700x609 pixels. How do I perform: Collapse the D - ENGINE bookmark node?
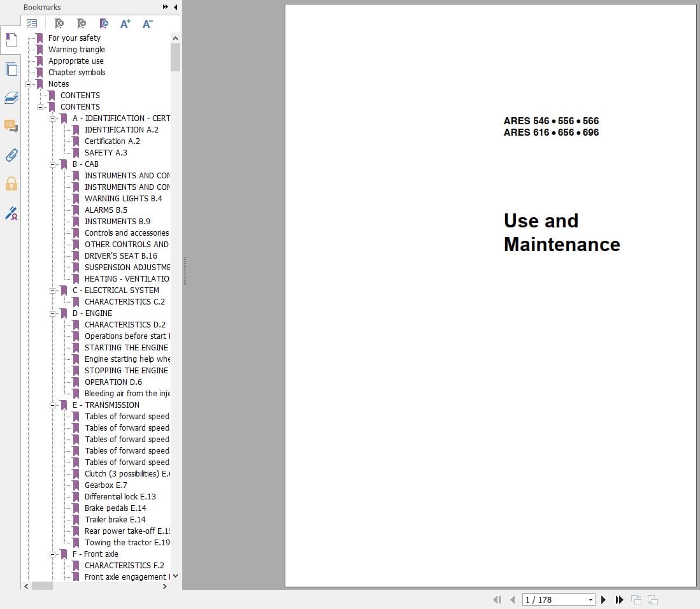point(53,313)
